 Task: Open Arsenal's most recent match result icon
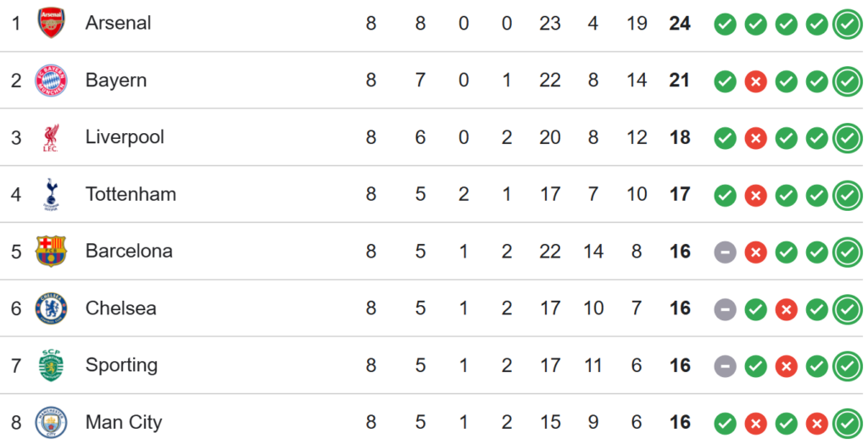(x=847, y=24)
